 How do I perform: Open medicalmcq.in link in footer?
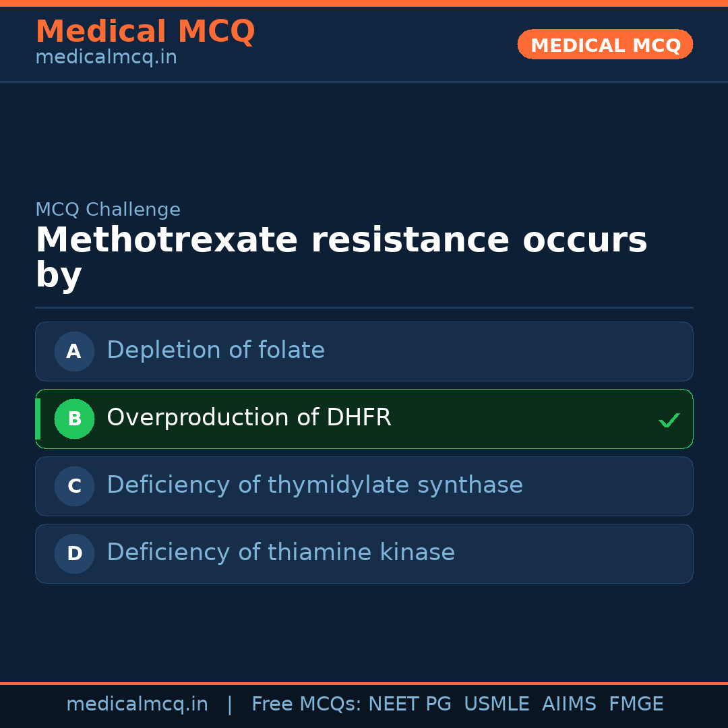137,704
